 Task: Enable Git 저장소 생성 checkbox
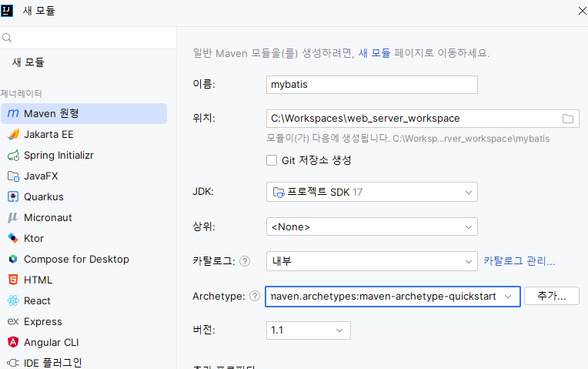click(272, 160)
